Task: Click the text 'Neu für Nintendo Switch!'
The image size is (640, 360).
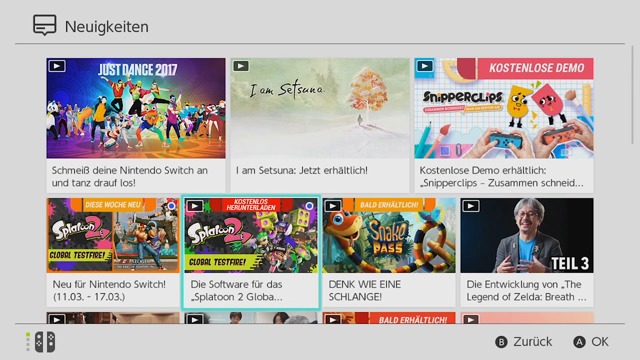Action: (x=109, y=284)
